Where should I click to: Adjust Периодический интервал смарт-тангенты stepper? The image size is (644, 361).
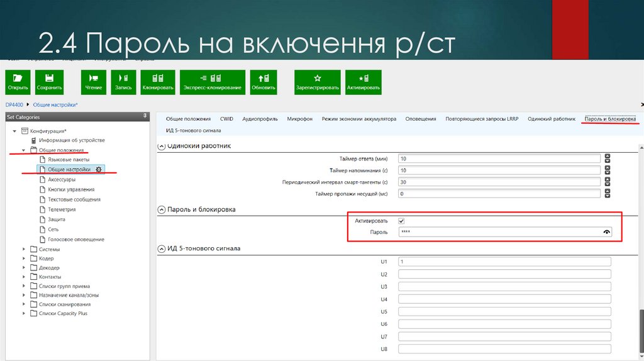pyautogui.click(x=608, y=182)
